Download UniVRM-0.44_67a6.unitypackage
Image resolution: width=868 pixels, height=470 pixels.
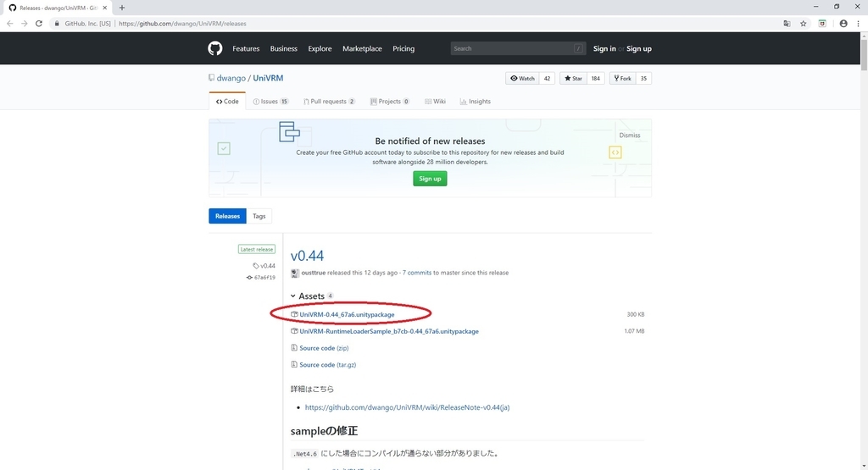tap(347, 315)
